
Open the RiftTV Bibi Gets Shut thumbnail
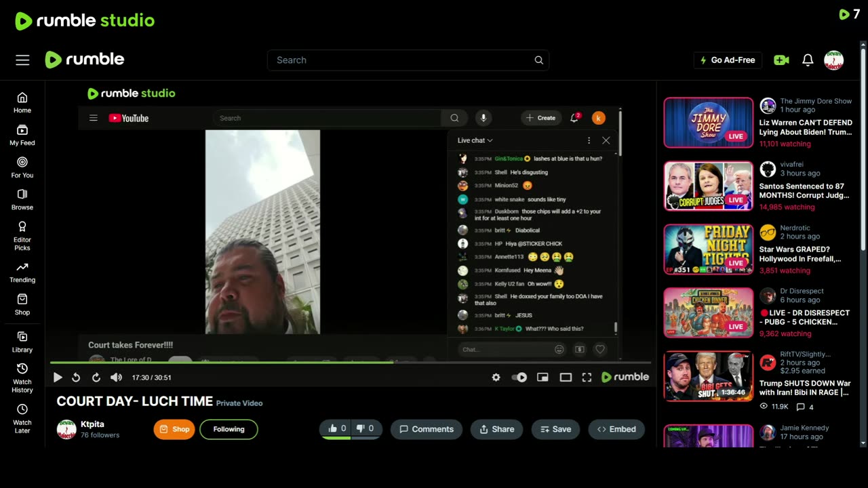[709, 376]
